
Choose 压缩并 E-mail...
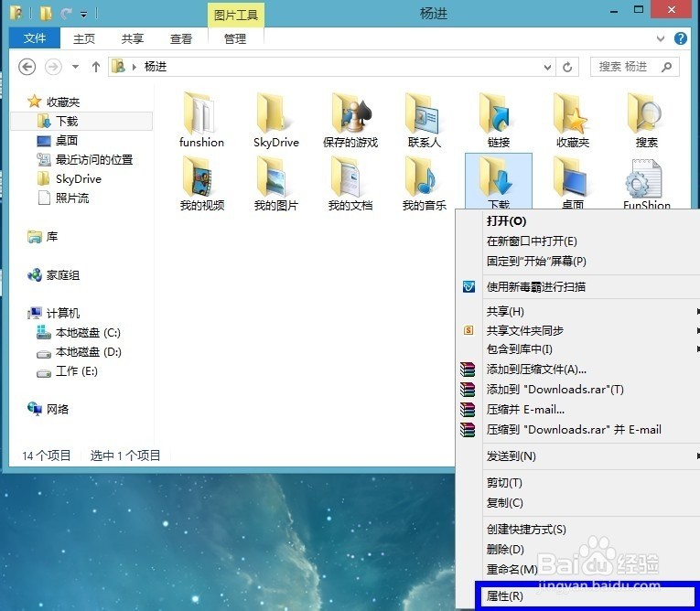point(525,409)
